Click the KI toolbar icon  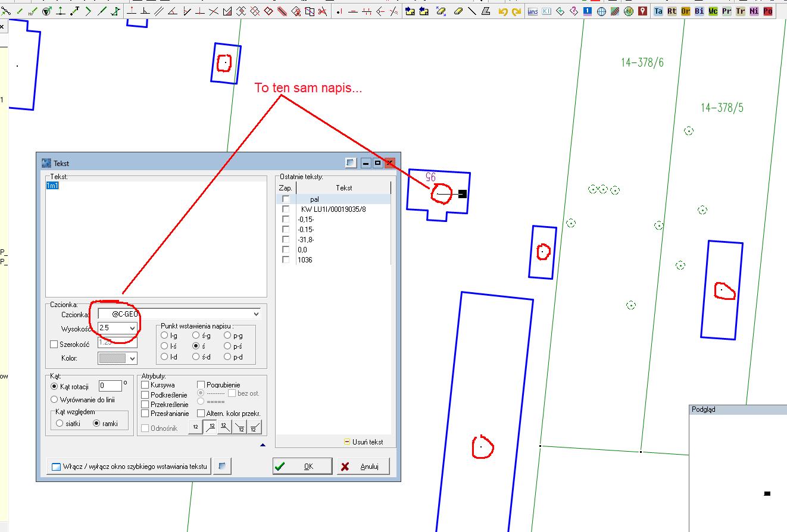pyautogui.click(x=546, y=11)
